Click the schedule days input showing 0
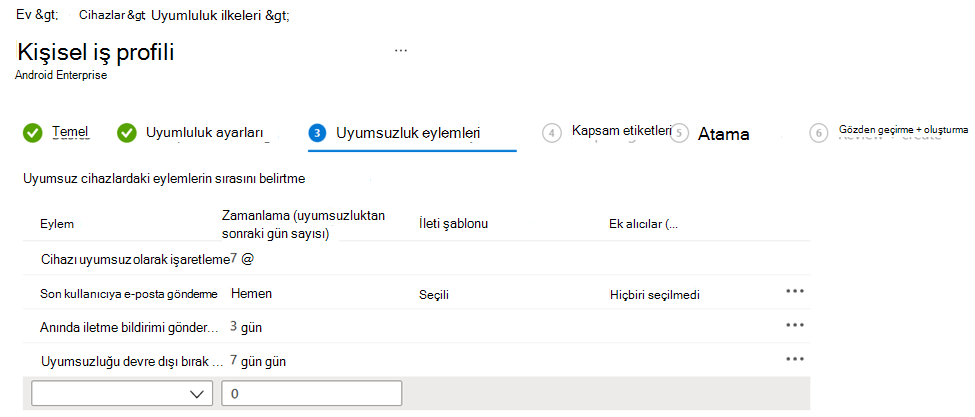Viewport: 975px width, 417px height. click(312, 393)
